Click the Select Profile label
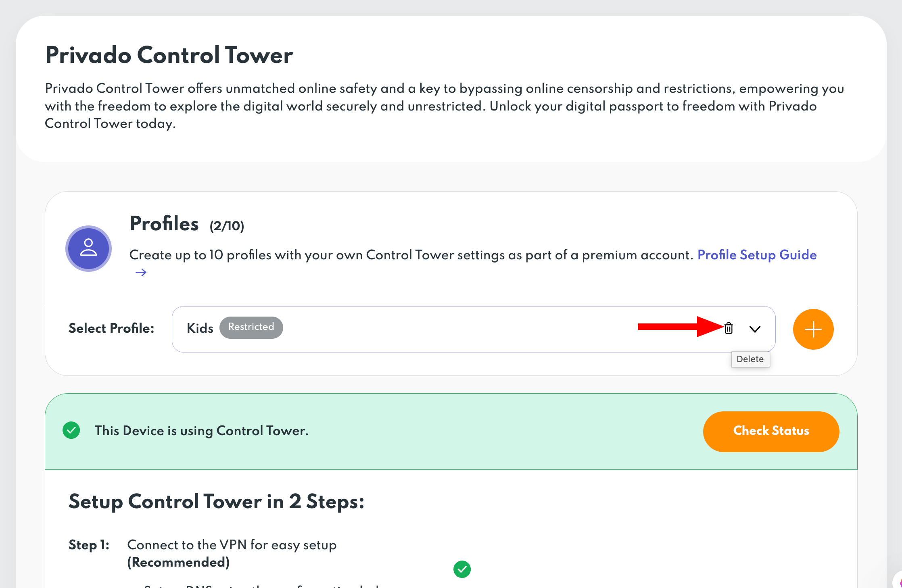 point(111,328)
